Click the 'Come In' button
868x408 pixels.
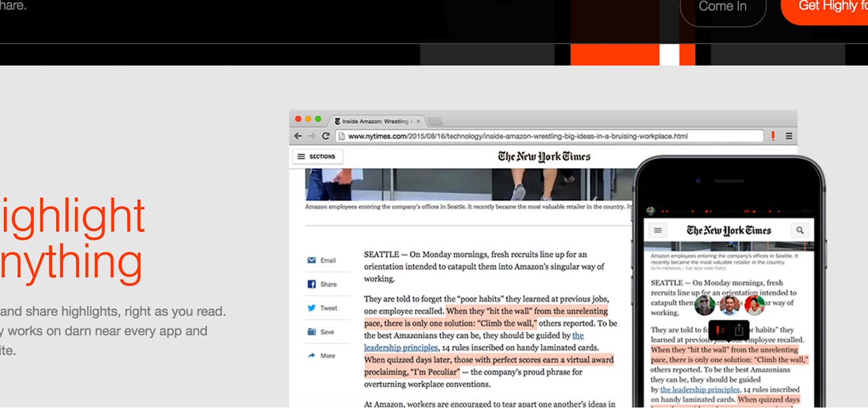coord(723,7)
